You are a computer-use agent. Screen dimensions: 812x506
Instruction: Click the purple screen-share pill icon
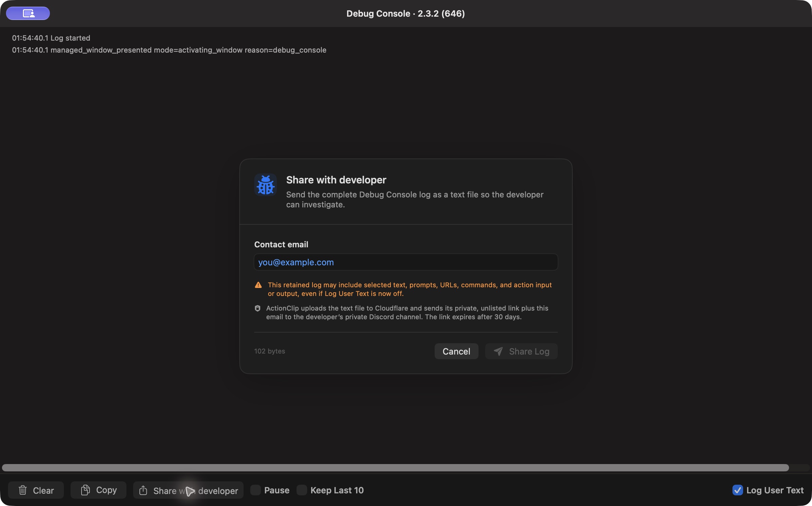28,13
